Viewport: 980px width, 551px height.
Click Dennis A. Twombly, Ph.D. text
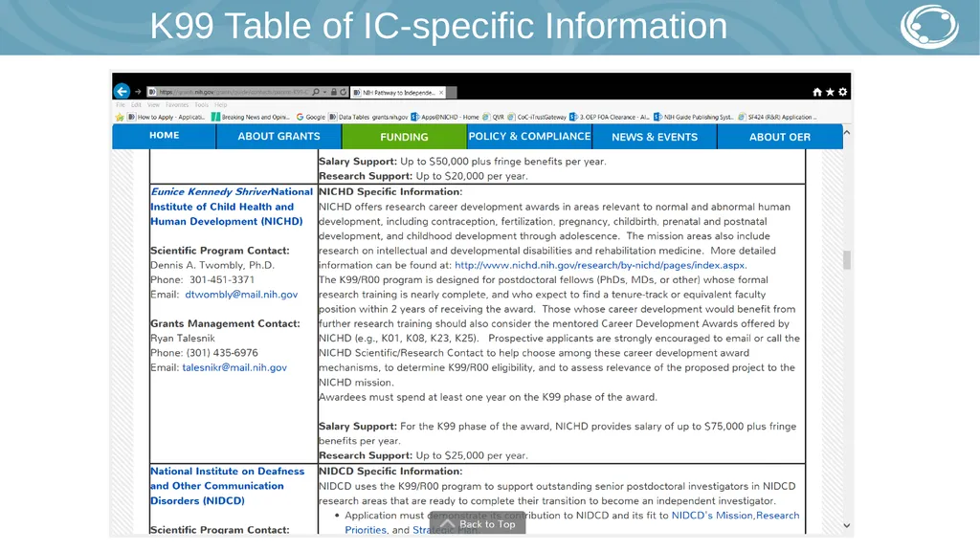click(212, 265)
